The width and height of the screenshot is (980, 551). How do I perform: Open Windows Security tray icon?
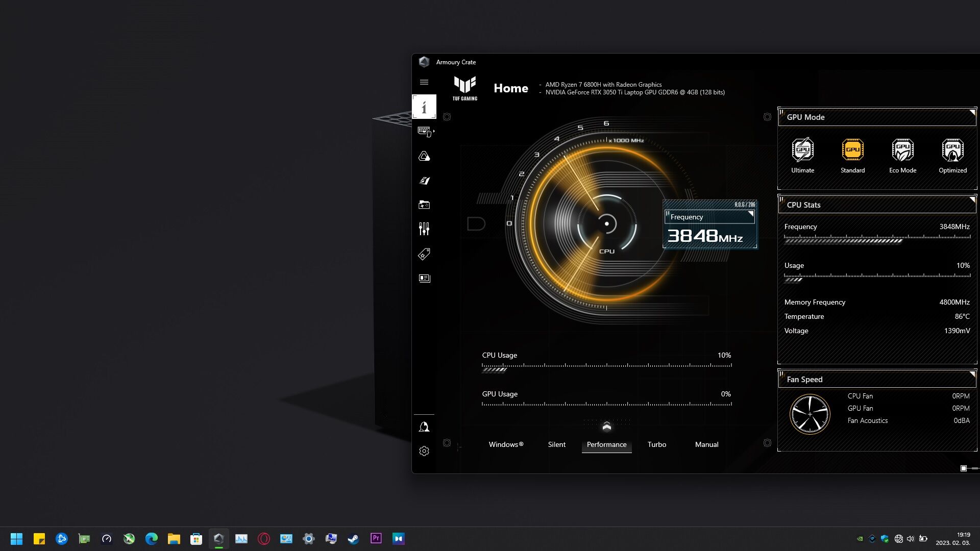pos(885,539)
